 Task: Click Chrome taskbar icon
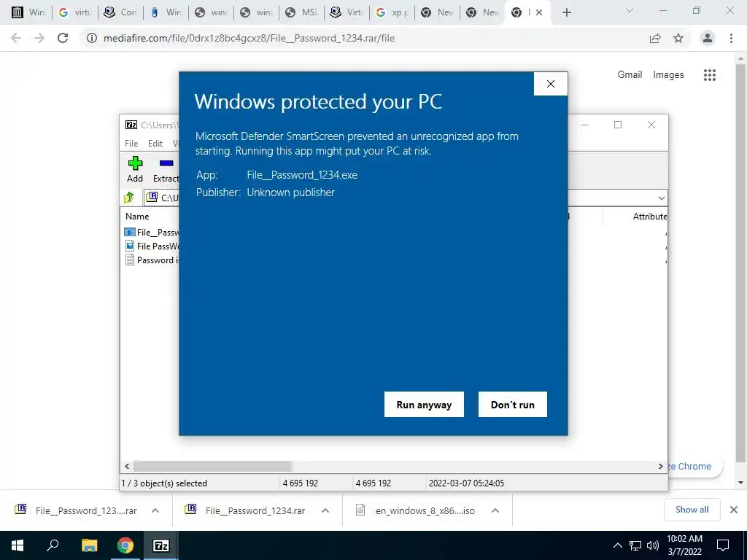click(125, 545)
